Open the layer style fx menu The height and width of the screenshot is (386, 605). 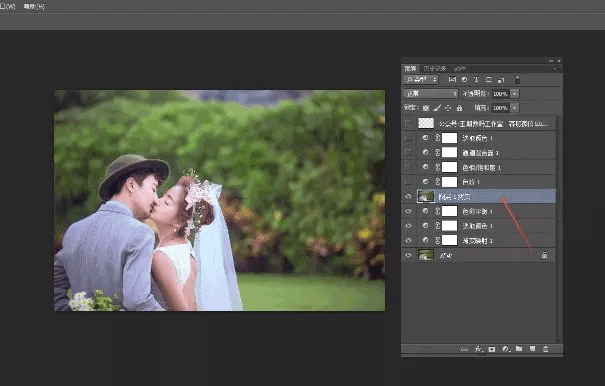[x=478, y=349]
